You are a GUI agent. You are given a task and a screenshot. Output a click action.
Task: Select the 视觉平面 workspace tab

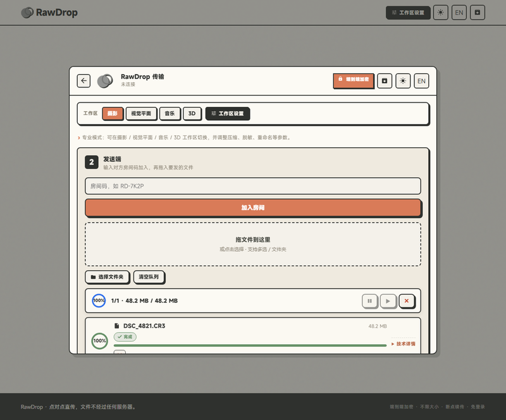[141, 113]
